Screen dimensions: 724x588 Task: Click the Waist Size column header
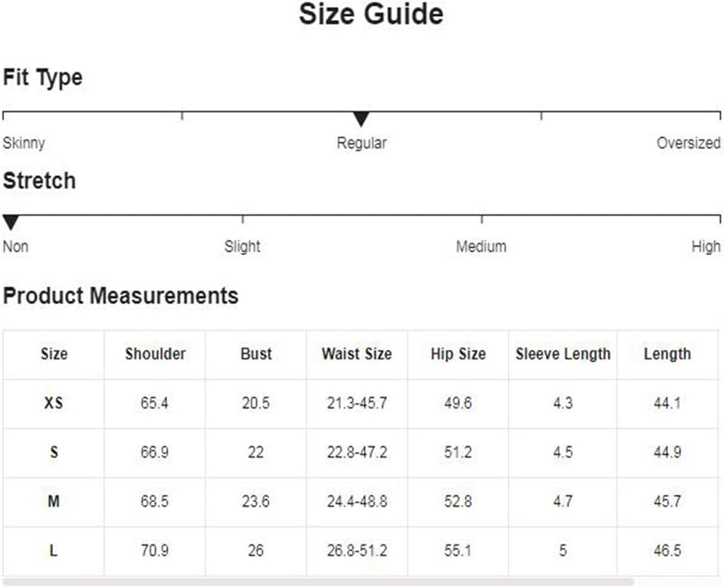(x=357, y=354)
